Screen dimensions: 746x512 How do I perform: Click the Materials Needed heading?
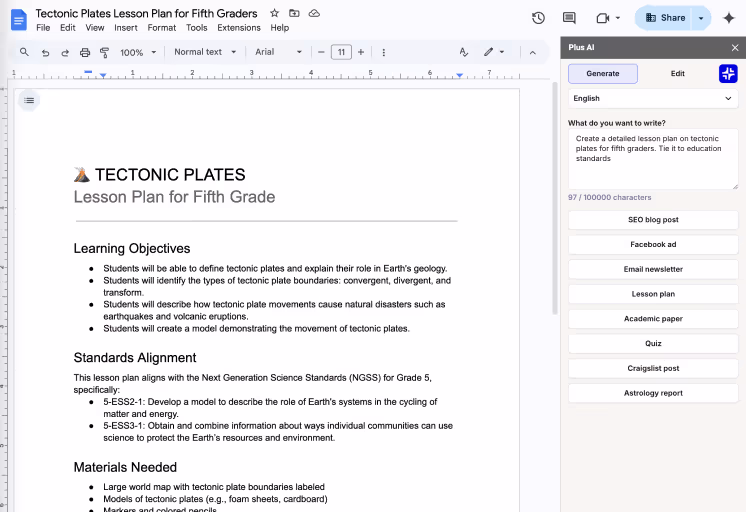(x=125, y=467)
